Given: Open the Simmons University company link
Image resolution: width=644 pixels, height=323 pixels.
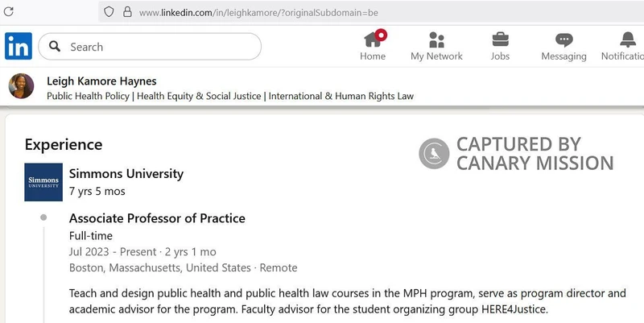Looking at the screenshot, I should [x=126, y=174].
